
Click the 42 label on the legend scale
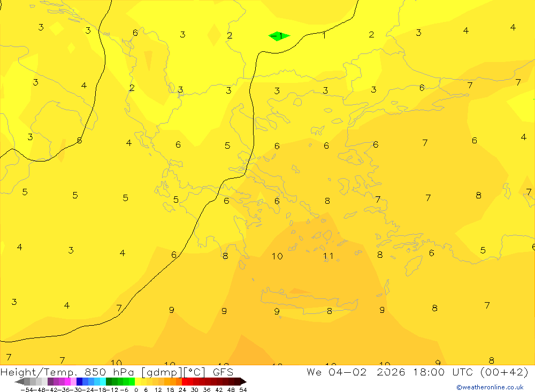(x=219, y=390)
